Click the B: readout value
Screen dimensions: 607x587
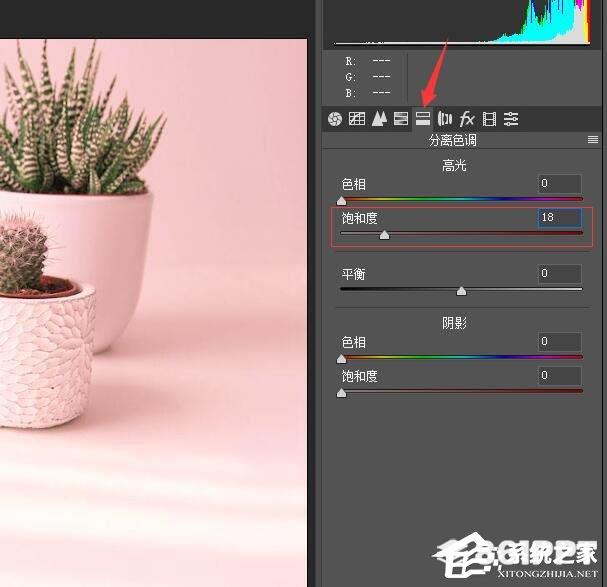(x=381, y=93)
